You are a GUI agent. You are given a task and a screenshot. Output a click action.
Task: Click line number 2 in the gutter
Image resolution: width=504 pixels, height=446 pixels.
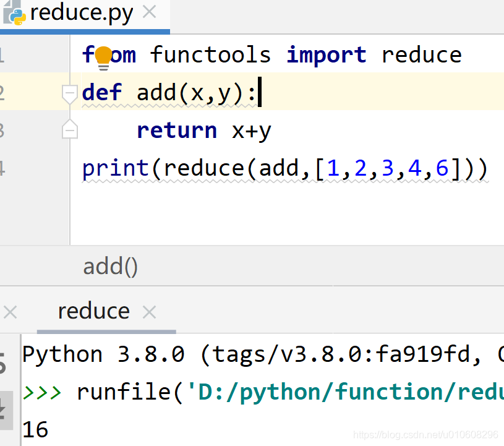pyautogui.click(x=3, y=92)
